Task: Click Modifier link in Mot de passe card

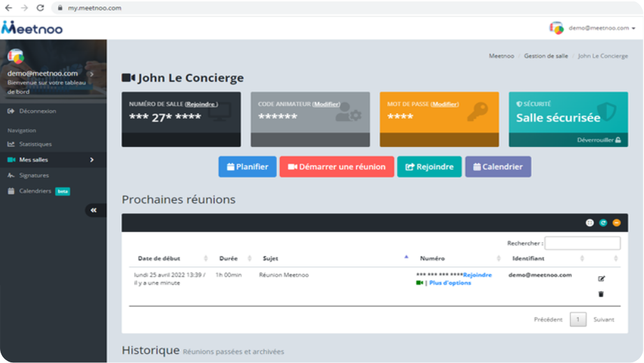Action: 445,104
